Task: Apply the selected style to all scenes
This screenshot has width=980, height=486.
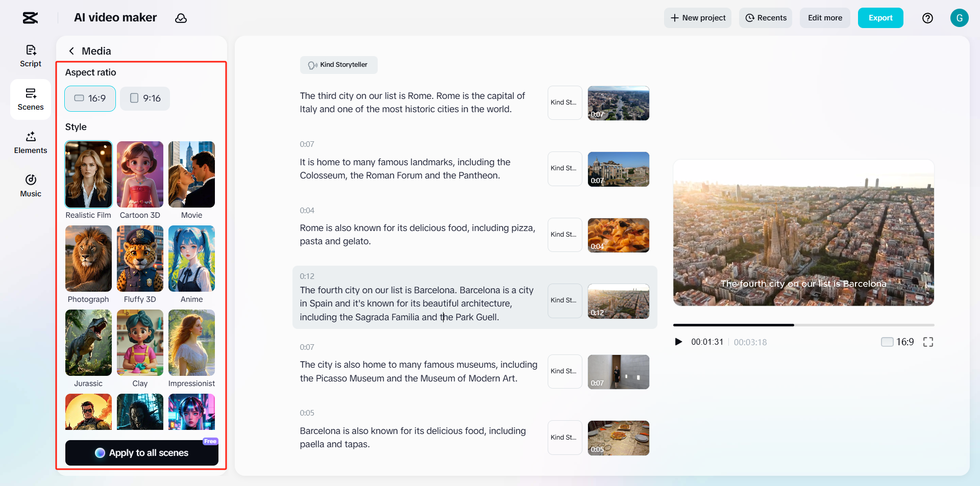Action: coord(141,453)
